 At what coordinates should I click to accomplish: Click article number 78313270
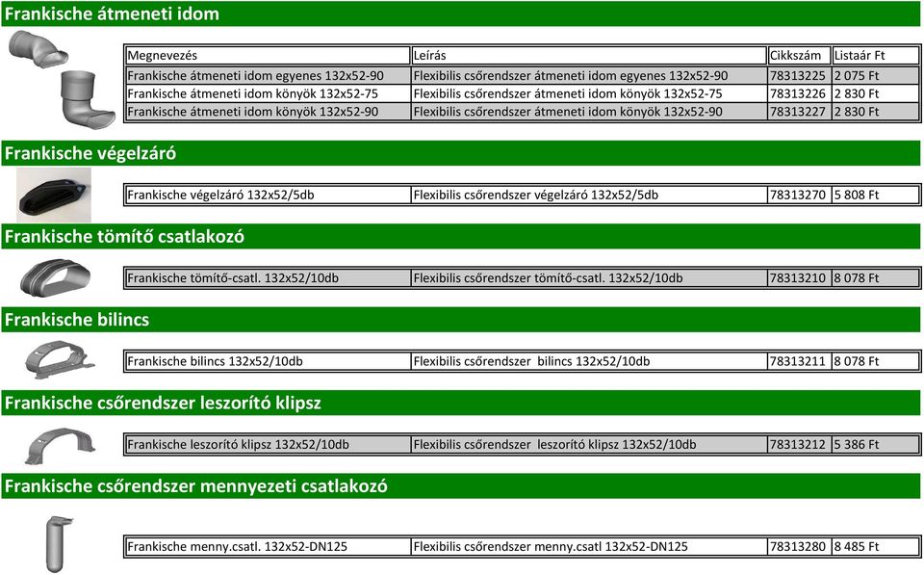pyautogui.click(x=799, y=195)
